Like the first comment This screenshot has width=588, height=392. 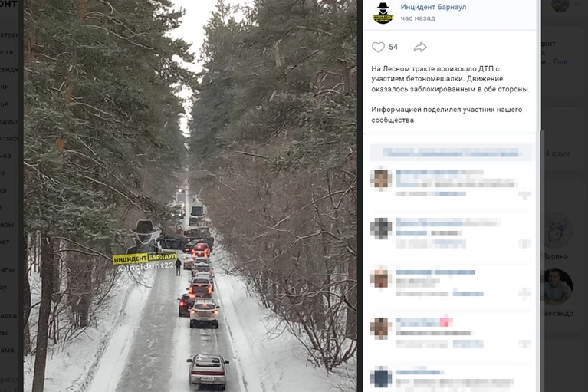524,195
